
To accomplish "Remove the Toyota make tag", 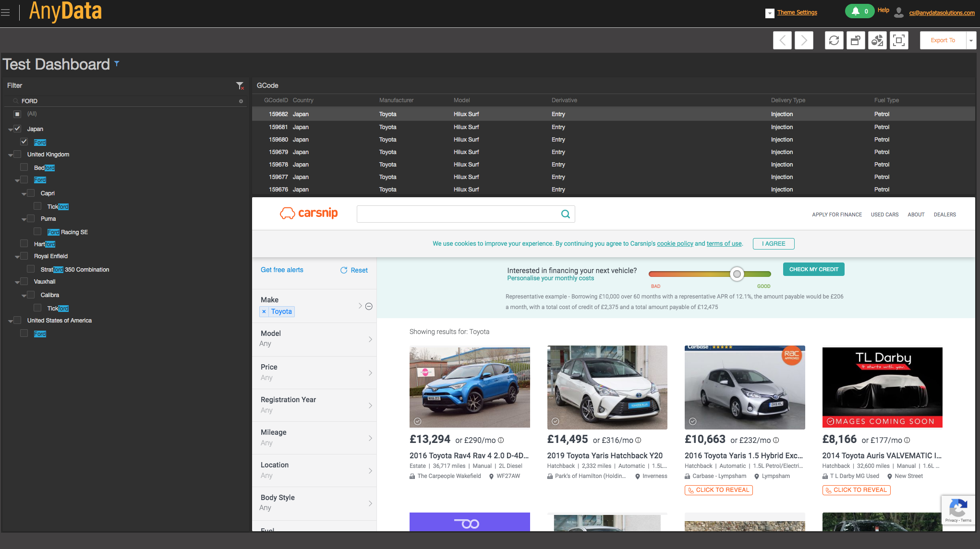I will (264, 311).
